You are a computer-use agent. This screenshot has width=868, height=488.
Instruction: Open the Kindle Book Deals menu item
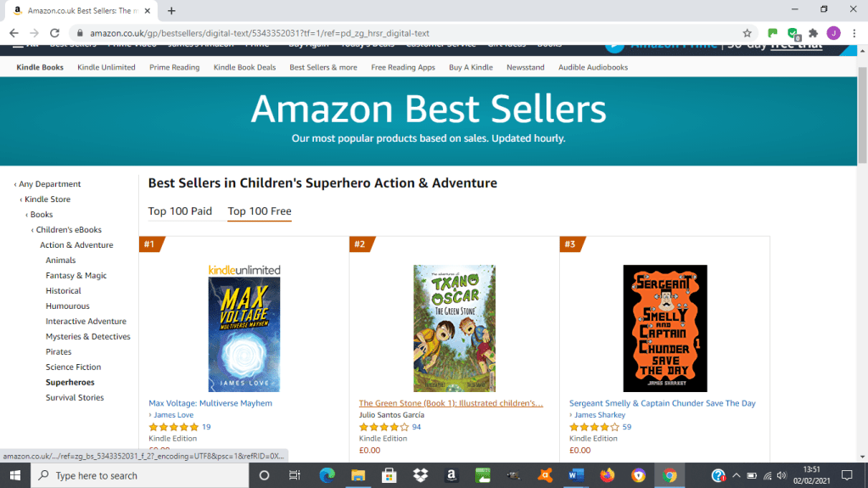pos(244,67)
